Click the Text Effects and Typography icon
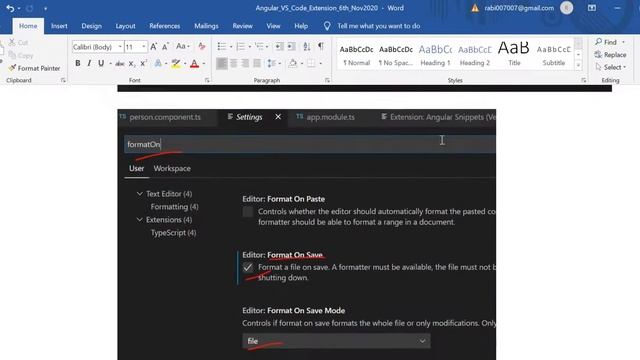This screenshot has width=640, height=360. coord(158,64)
